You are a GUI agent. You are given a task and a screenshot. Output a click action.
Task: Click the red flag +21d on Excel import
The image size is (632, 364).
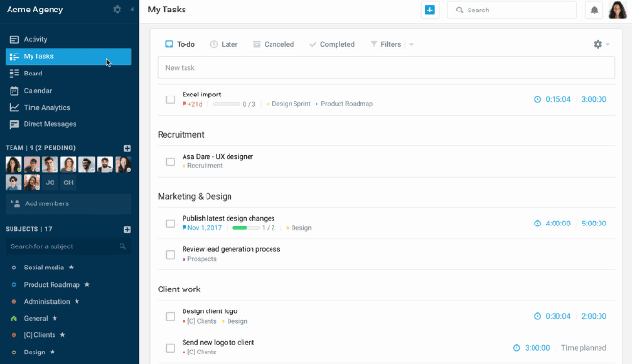tap(192, 104)
